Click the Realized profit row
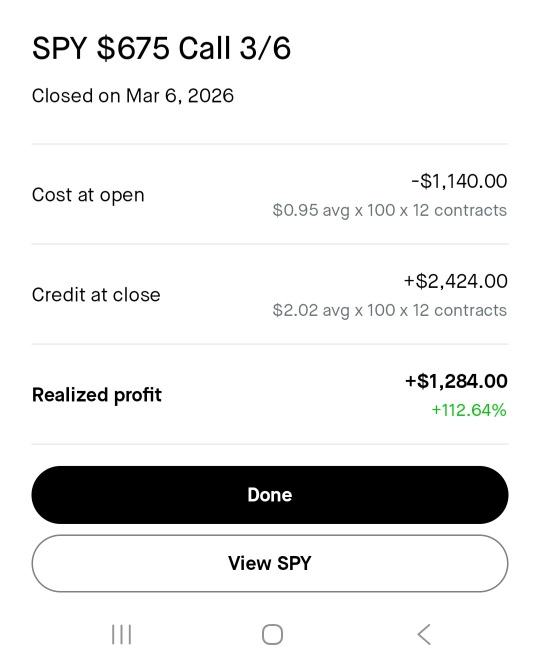Viewport: 540px width, 666px height. coord(270,395)
